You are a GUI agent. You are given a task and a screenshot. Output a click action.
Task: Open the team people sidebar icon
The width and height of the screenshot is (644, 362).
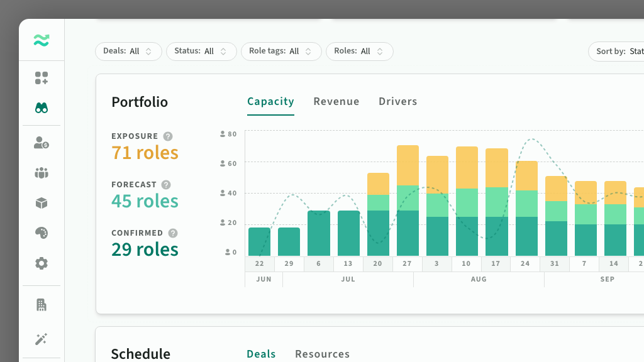[x=42, y=173]
